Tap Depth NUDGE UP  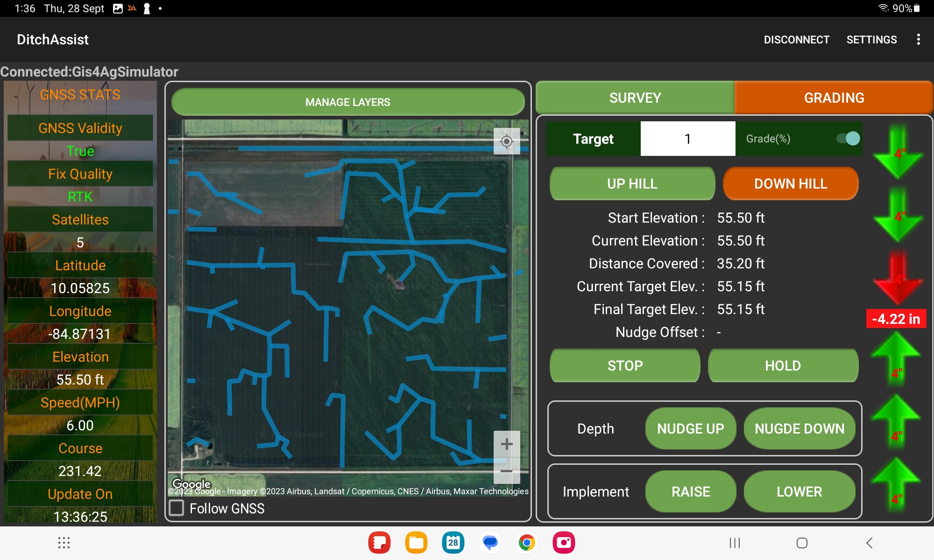(691, 428)
